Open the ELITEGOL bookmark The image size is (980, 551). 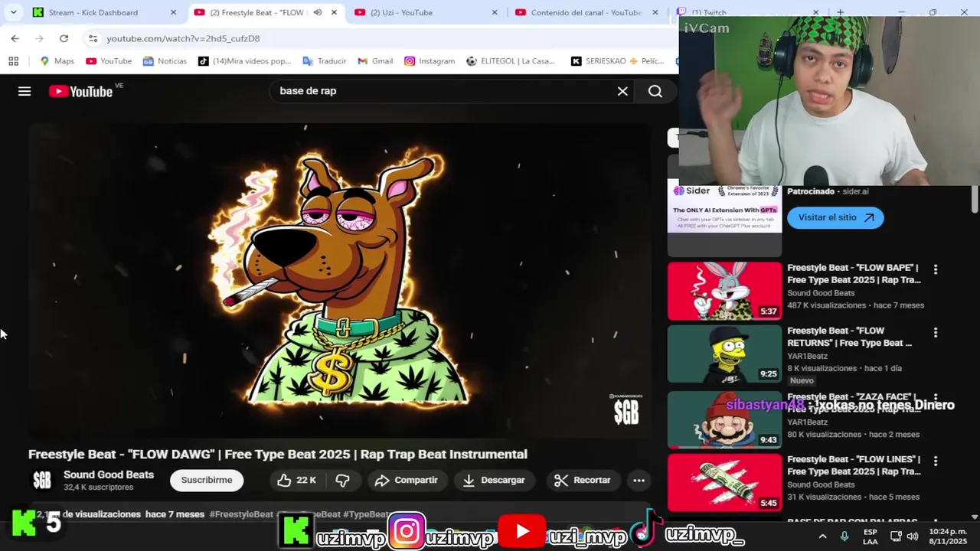(x=511, y=61)
